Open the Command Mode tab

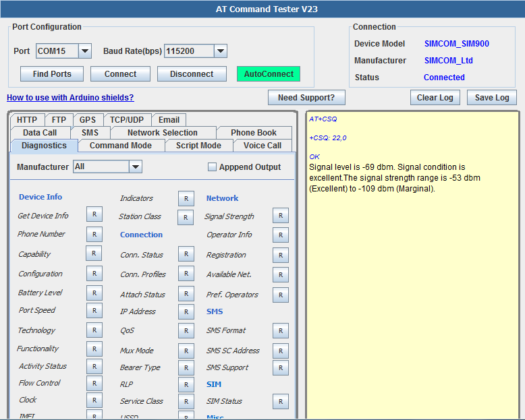[x=121, y=146]
